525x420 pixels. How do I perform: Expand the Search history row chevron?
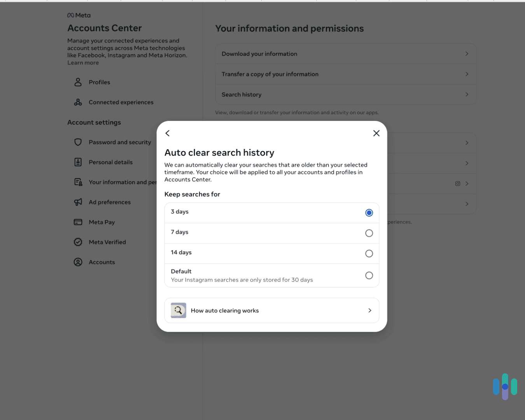point(466,94)
